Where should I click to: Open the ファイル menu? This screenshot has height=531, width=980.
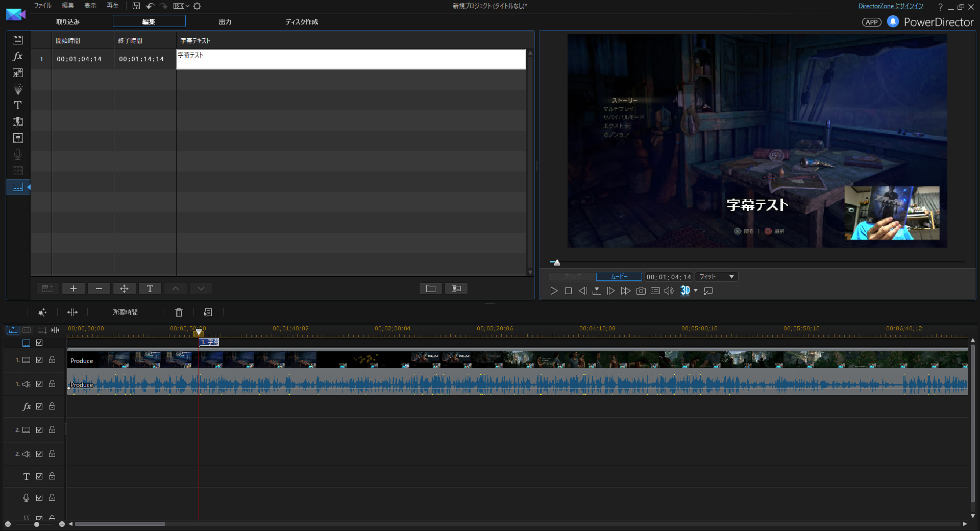43,6
